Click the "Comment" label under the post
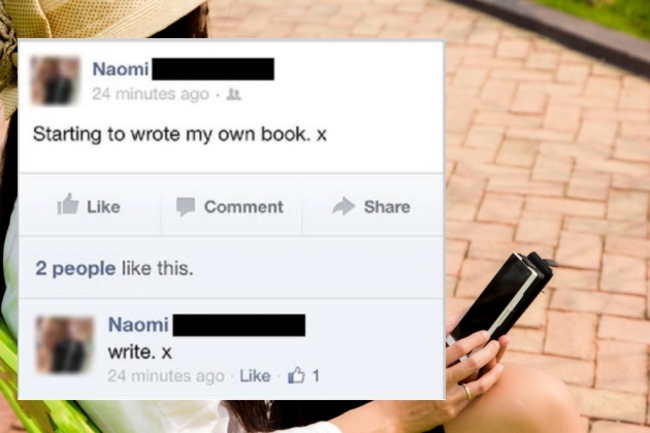 coord(244,207)
